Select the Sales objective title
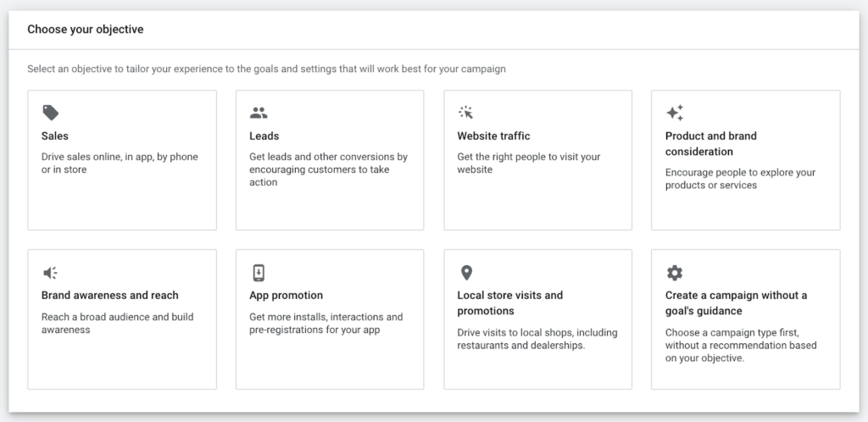This screenshot has width=868, height=422. point(55,136)
